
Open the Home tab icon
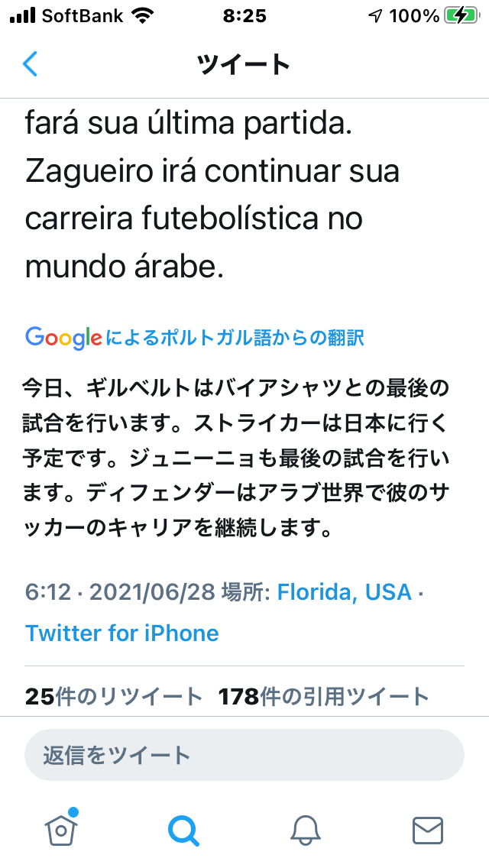click(x=63, y=828)
